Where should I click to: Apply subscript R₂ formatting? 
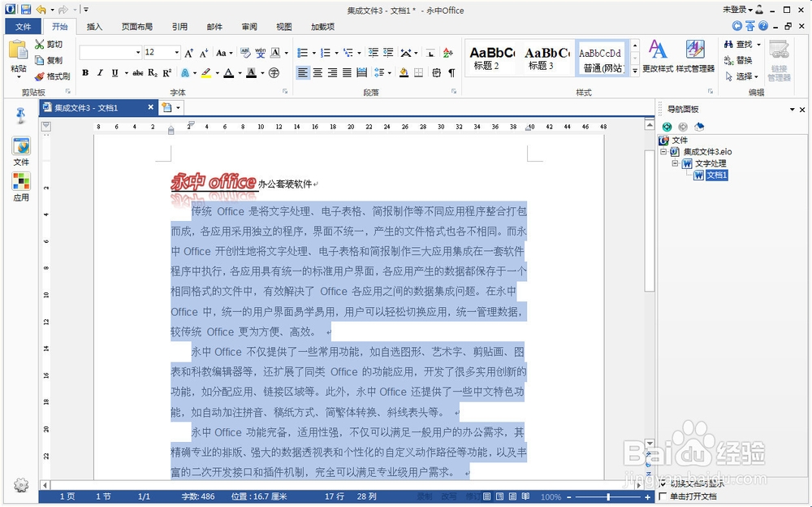tap(153, 73)
